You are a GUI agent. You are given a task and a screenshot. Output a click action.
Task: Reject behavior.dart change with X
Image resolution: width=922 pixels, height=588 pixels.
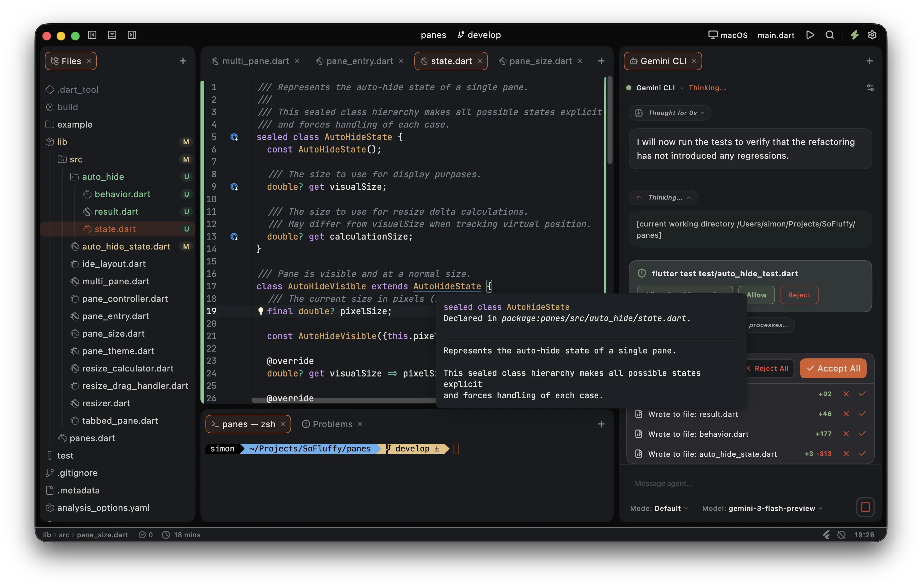coord(846,434)
